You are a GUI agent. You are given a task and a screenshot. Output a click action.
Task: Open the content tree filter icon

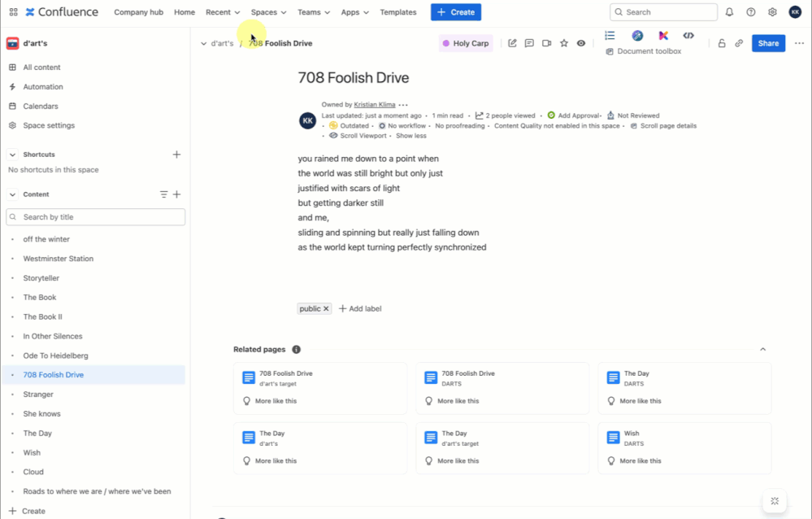(x=163, y=194)
